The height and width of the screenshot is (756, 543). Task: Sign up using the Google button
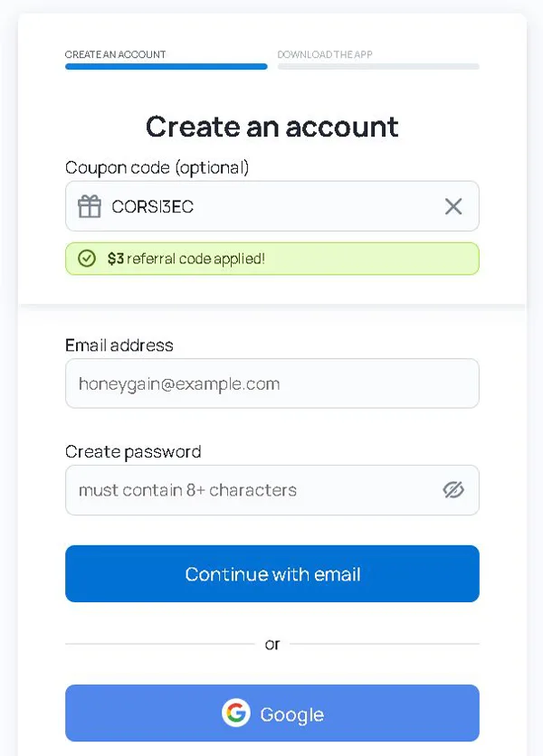coord(271,713)
